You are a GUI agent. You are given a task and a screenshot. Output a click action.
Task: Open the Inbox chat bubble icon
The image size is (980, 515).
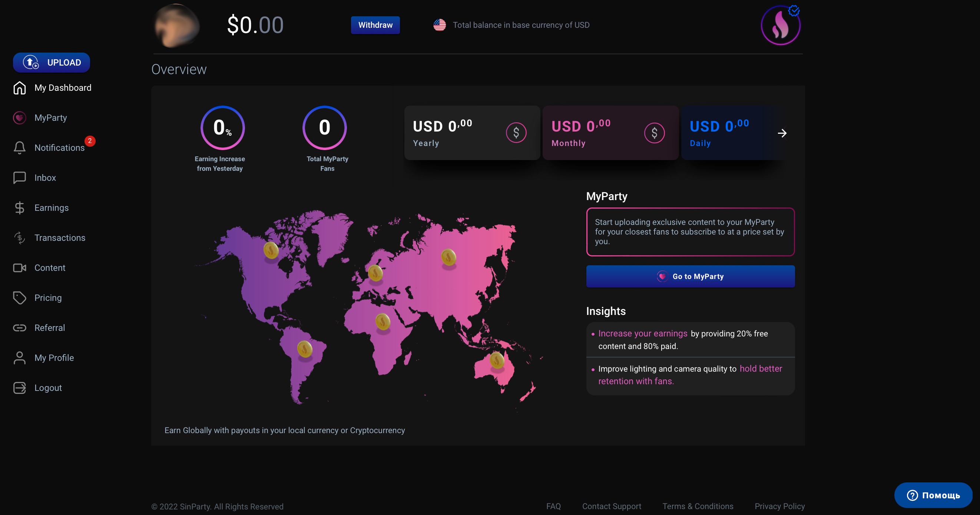click(19, 177)
